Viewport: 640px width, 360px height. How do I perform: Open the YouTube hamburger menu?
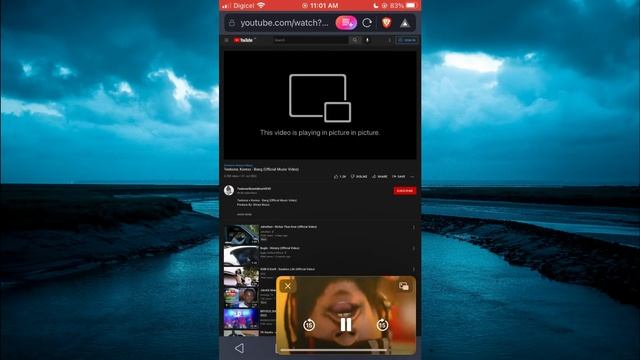pos(227,40)
